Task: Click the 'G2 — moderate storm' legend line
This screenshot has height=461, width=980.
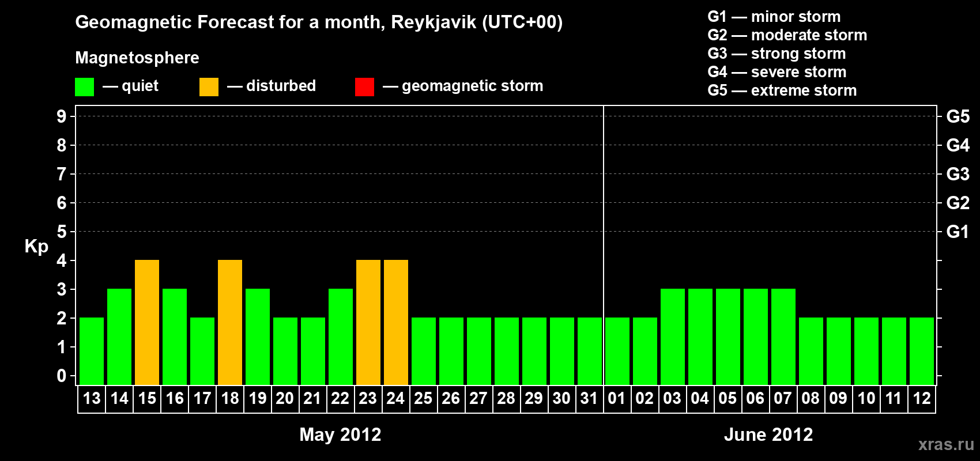Action: coord(787,35)
